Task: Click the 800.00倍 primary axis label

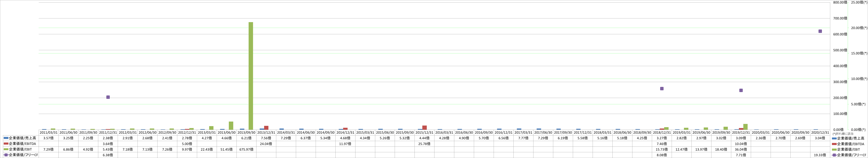Action: pos(840,2)
